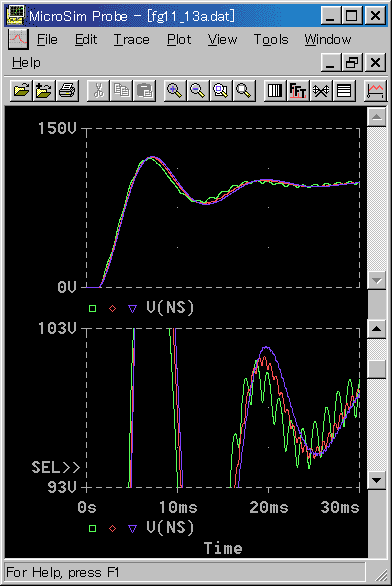
Task: Open the Help menu
Action: point(26,62)
